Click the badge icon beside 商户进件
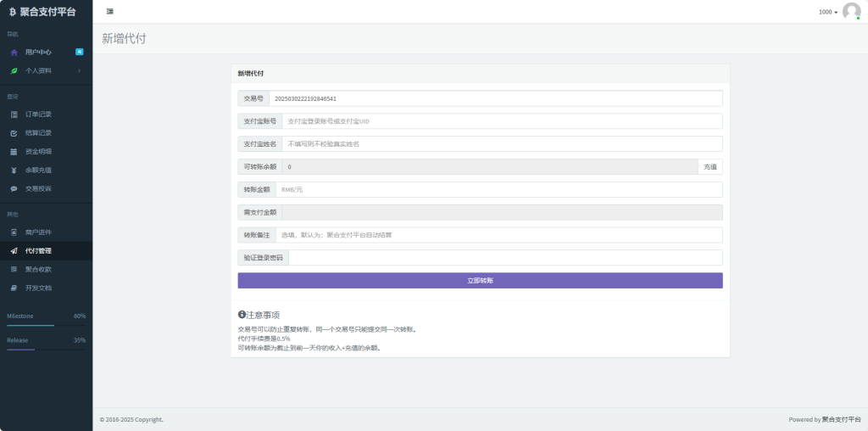Screen dimensions: 868x431 point(14,232)
